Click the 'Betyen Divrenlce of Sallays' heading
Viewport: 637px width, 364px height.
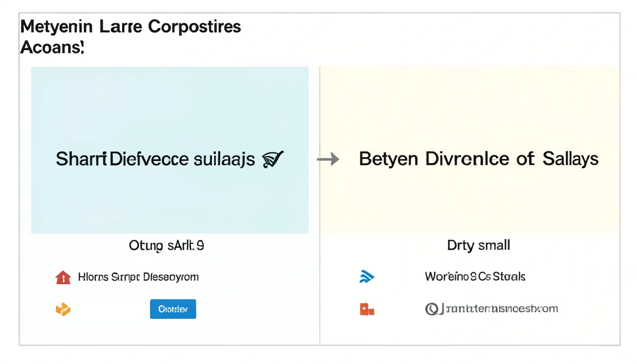479,159
